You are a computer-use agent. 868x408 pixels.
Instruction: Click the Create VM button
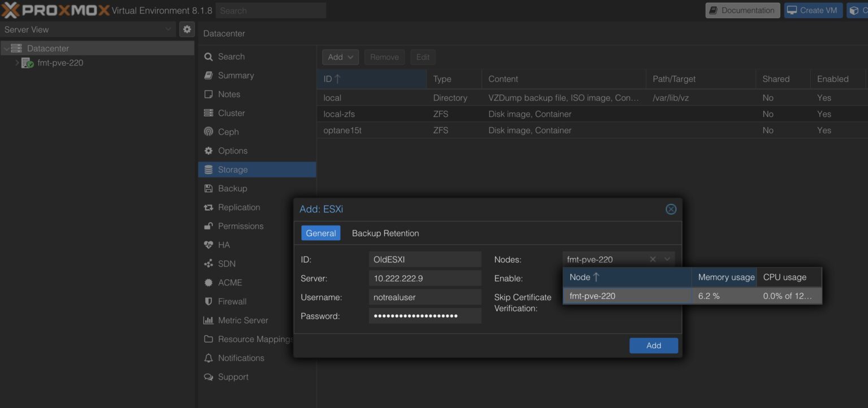pos(813,10)
